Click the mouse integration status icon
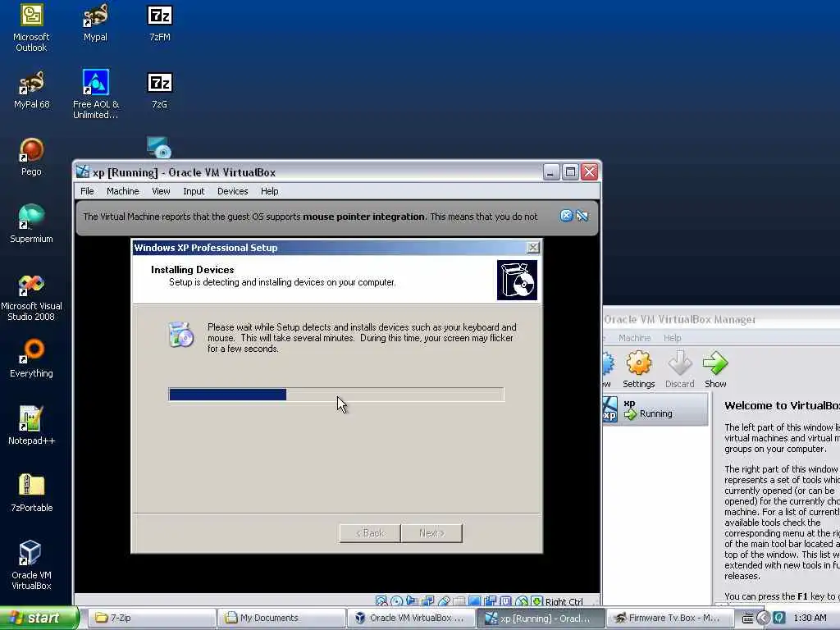Screen dimensions: 840x630 [x=521, y=601]
